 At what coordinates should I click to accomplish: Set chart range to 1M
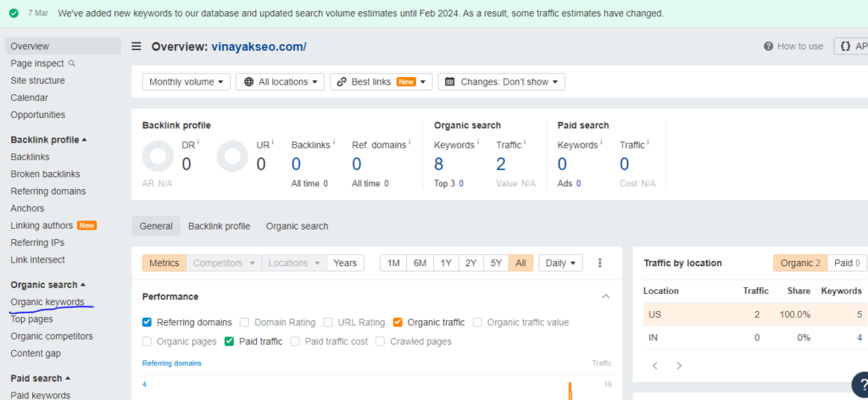coord(393,264)
